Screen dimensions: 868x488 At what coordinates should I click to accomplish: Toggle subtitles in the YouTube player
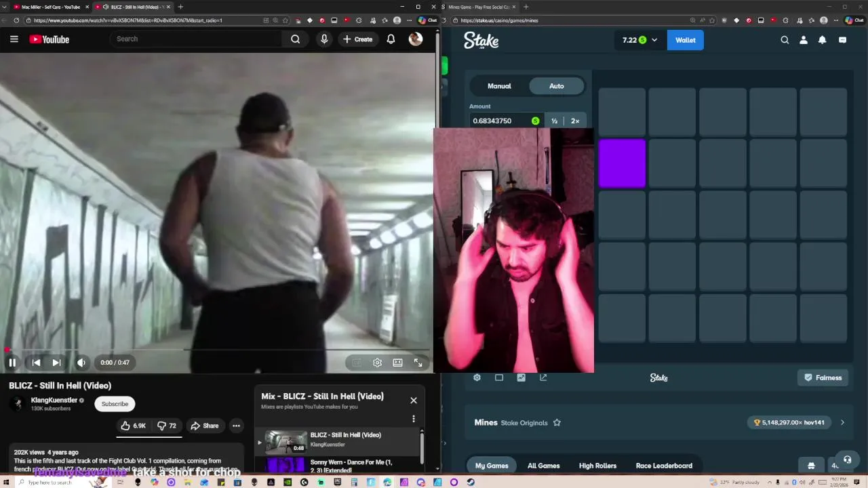pyautogui.click(x=357, y=363)
